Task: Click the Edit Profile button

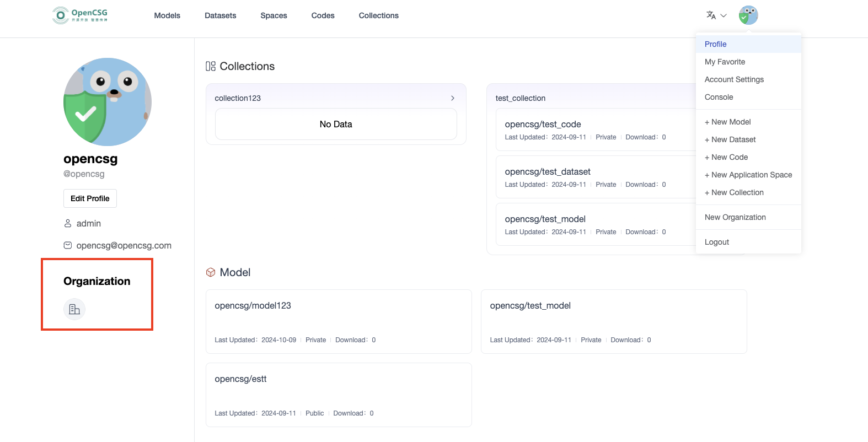Action: point(90,198)
